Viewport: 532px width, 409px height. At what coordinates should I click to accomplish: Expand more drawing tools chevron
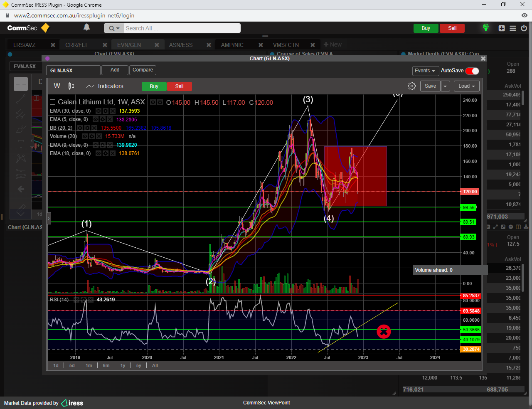click(21, 214)
